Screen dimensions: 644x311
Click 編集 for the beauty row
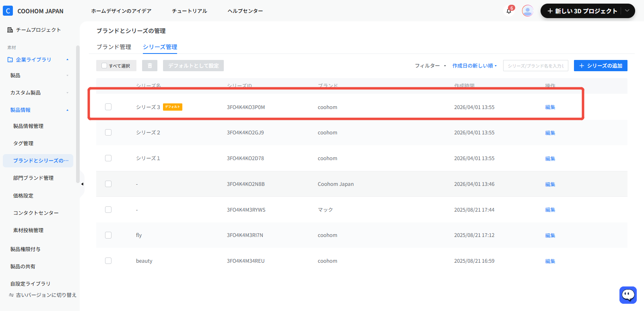coord(550,261)
